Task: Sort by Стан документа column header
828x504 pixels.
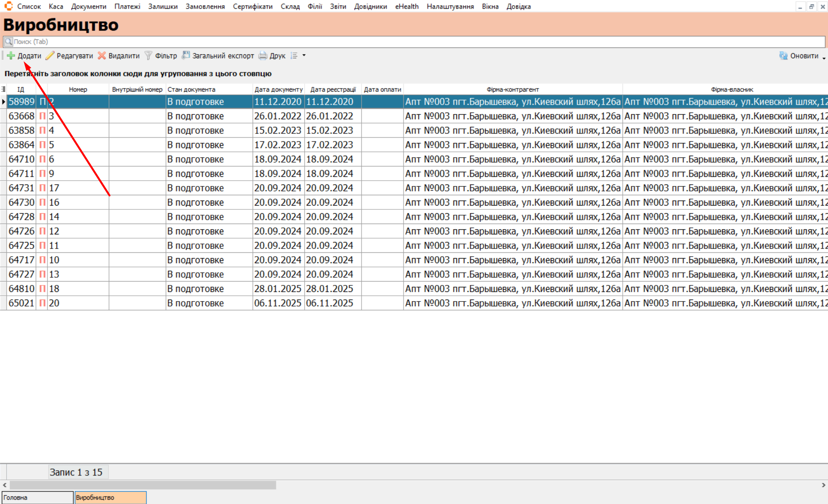Action: (x=191, y=89)
